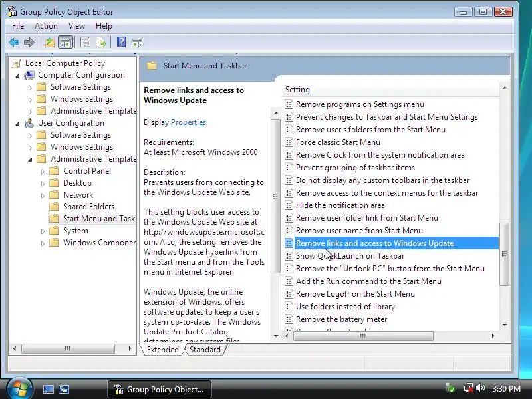Image resolution: width=532 pixels, height=399 pixels.
Task: Switch to the Extended tab
Action: [162, 350]
